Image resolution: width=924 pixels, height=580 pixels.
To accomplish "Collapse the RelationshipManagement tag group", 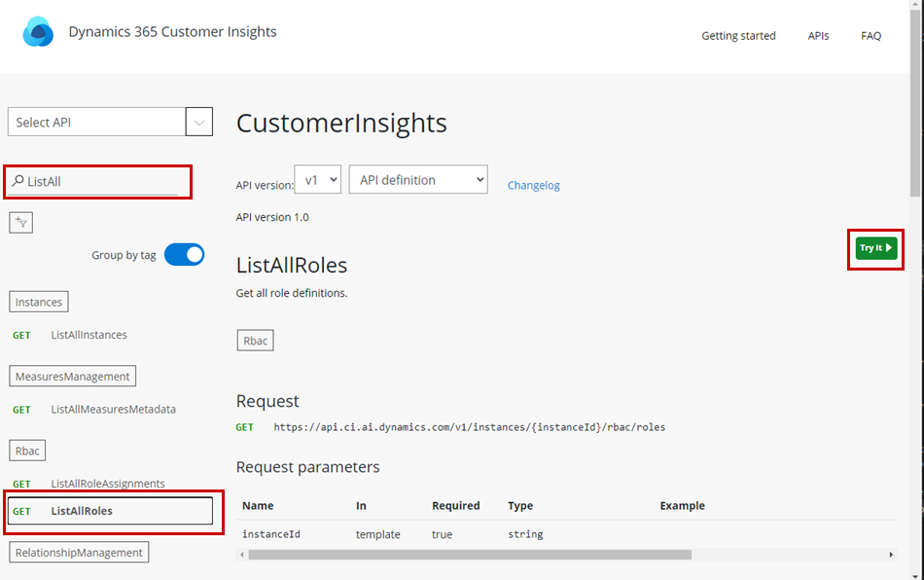I will coord(78,552).
